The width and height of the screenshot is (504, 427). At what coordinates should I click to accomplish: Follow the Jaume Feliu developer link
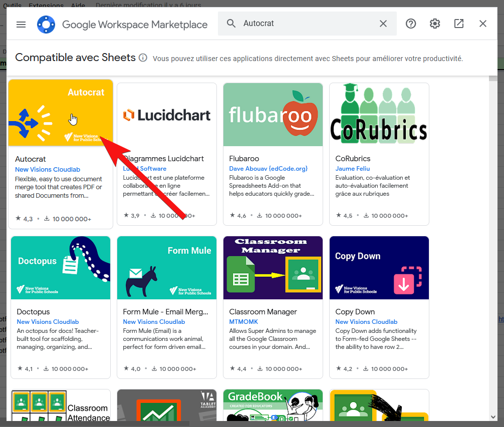353,169
